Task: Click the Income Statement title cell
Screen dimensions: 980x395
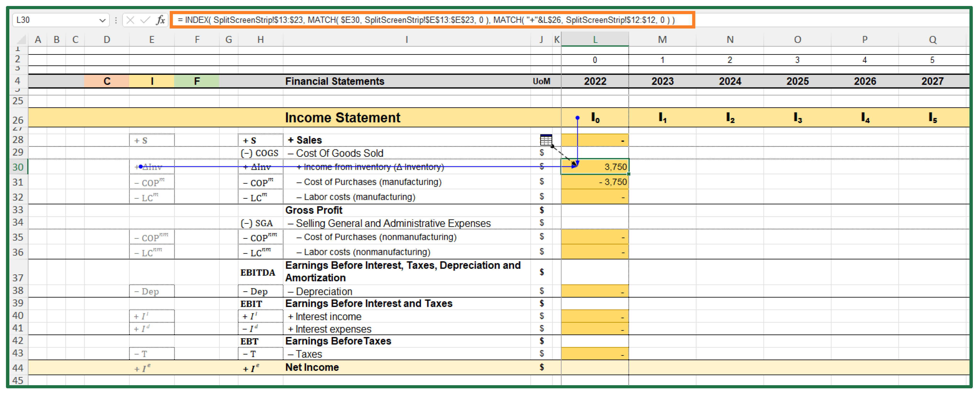Action: (342, 118)
